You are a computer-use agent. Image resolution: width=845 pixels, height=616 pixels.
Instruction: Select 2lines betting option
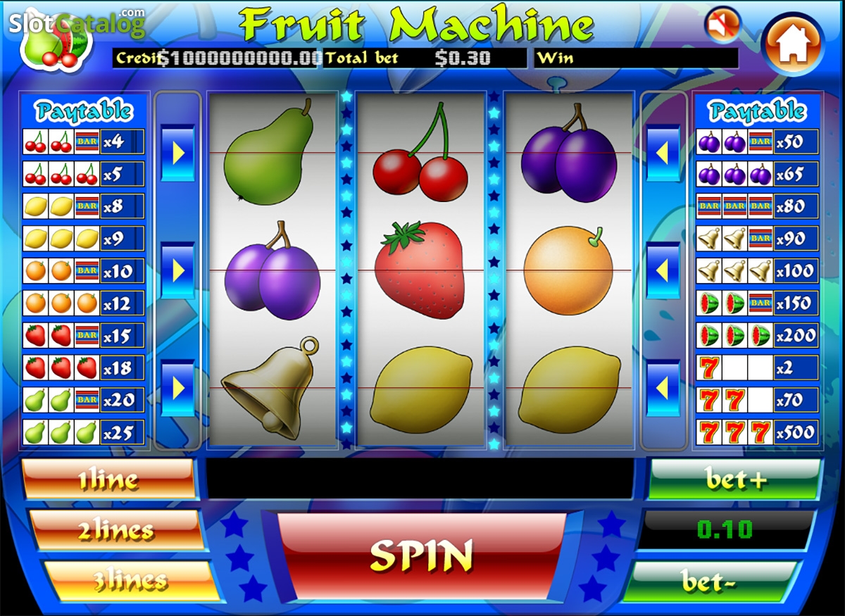point(116,530)
